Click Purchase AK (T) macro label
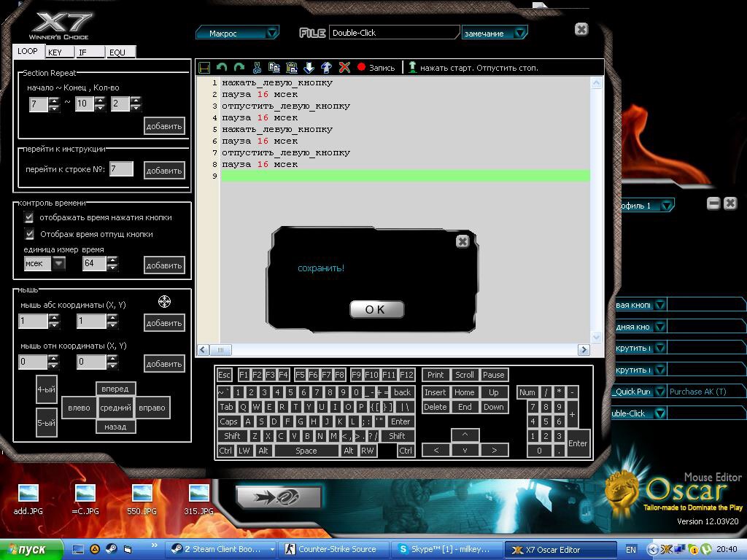The height and width of the screenshot is (560, 747). pyautogui.click(x=698, y=392)
